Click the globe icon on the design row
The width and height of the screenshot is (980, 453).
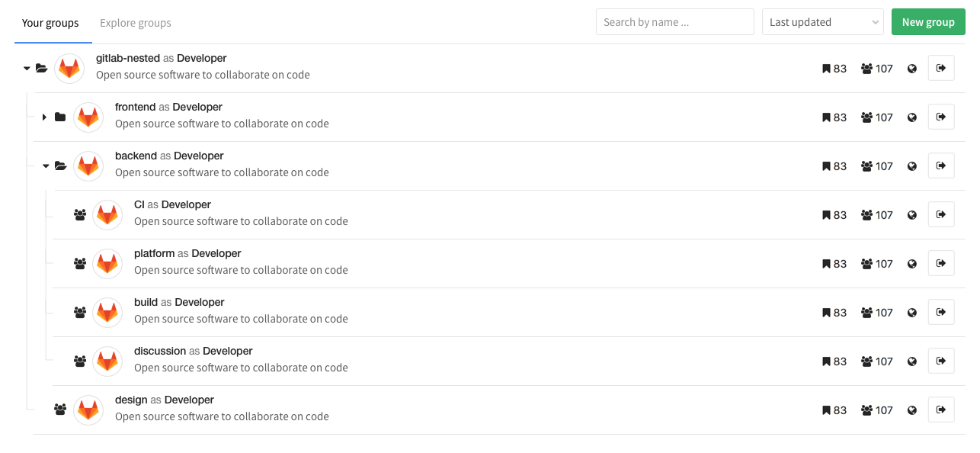912,410
